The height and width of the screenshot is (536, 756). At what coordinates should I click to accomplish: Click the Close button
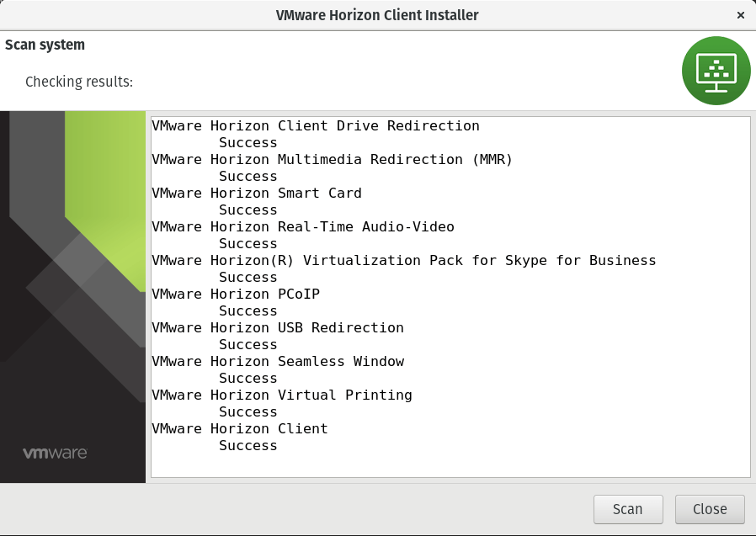tap(710, 509)
